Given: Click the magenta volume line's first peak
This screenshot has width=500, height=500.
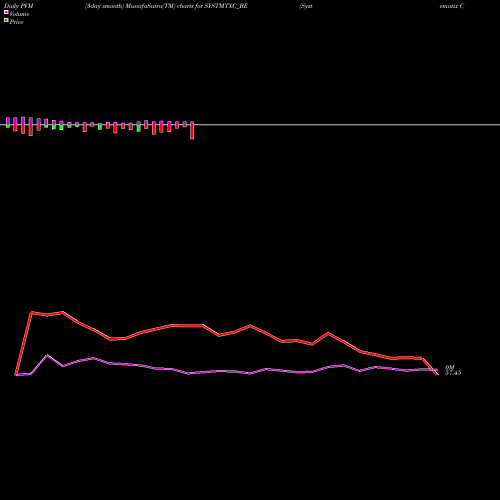Looking at the screenshot, I should [47, 355].
